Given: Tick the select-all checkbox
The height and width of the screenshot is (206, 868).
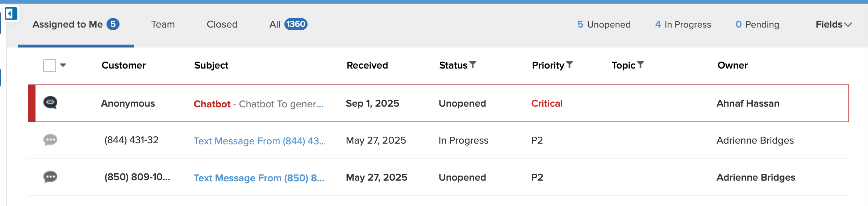Looking at the screenshot, I should pyautogui.click(x=50, y=66).
